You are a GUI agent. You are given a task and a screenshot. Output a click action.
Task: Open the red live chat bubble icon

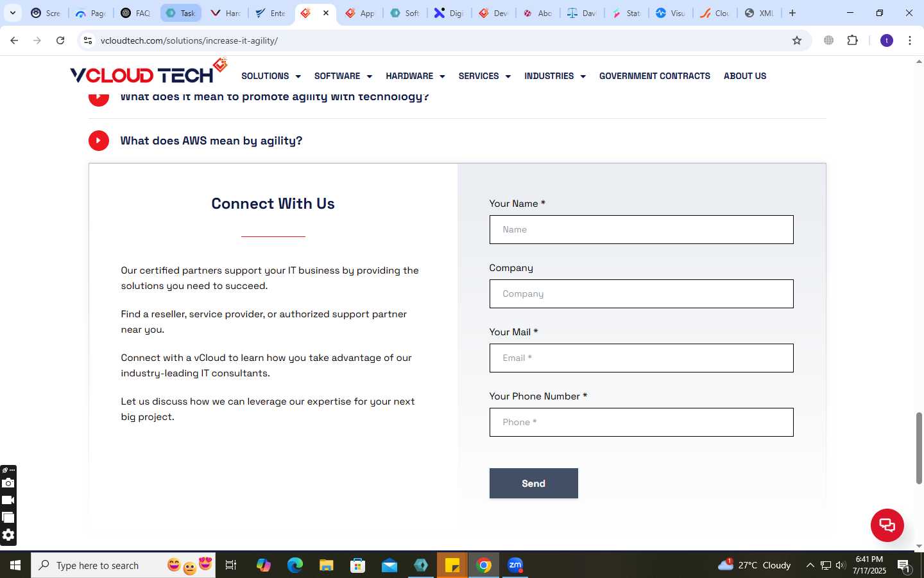(x=887, y=525)
